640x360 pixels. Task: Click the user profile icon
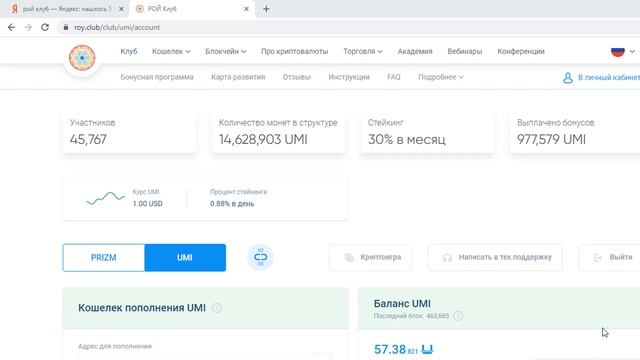(568, 78)
